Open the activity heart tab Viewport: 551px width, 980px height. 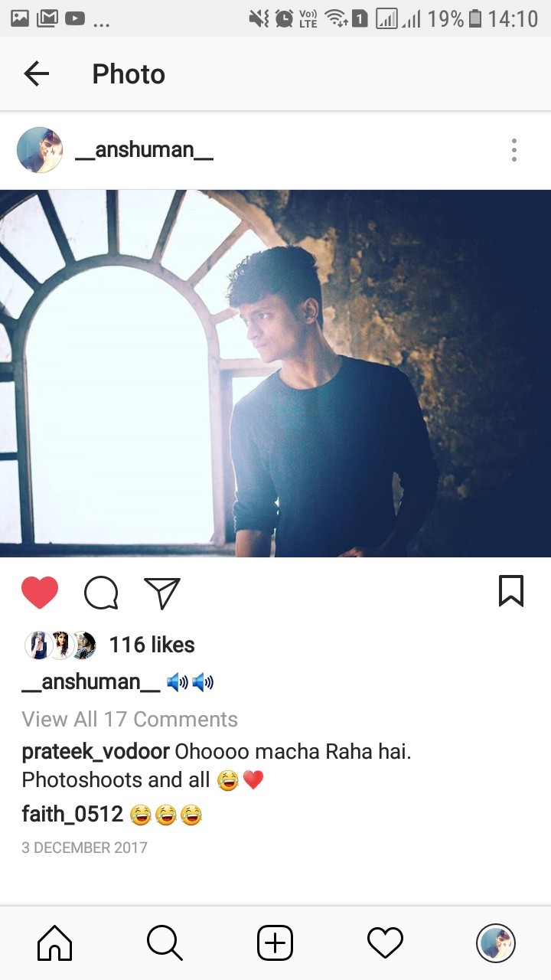[x=385, y=942]
